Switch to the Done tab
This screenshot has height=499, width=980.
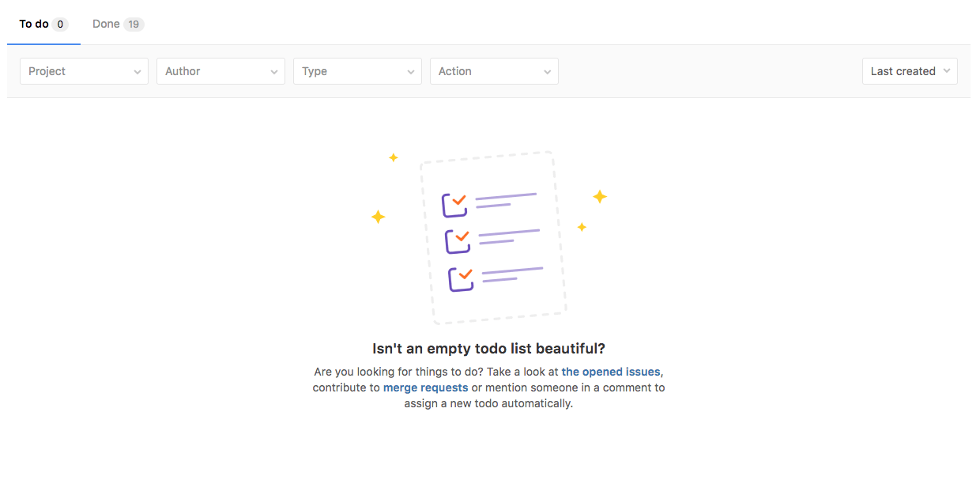pos(105,24)
